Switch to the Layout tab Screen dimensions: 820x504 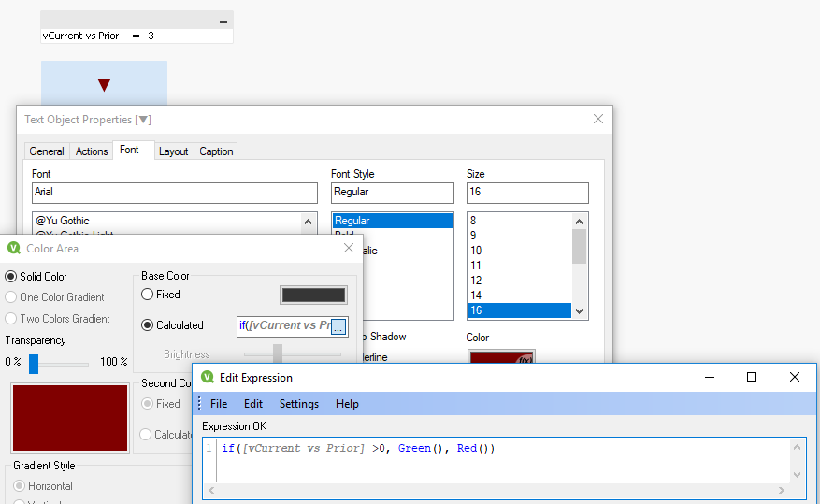point(173,151)
